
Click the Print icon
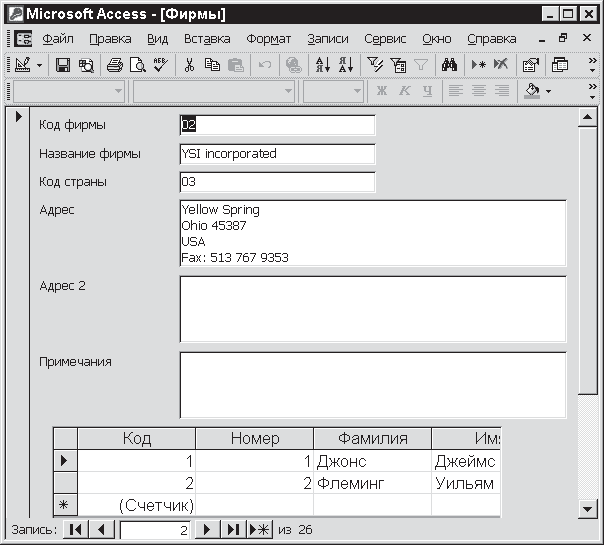click(x=114, y=65)
